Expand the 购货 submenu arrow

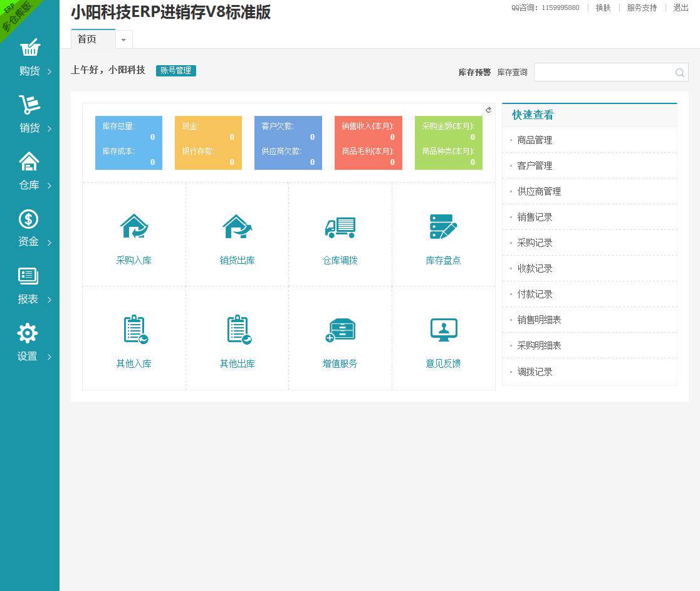[x=49, y=71]
